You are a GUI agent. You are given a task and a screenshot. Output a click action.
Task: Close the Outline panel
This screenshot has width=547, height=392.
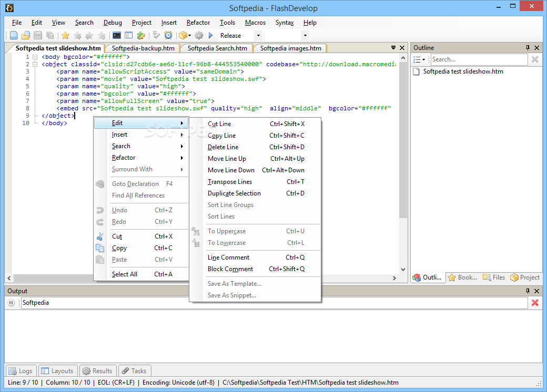[537, 48]
